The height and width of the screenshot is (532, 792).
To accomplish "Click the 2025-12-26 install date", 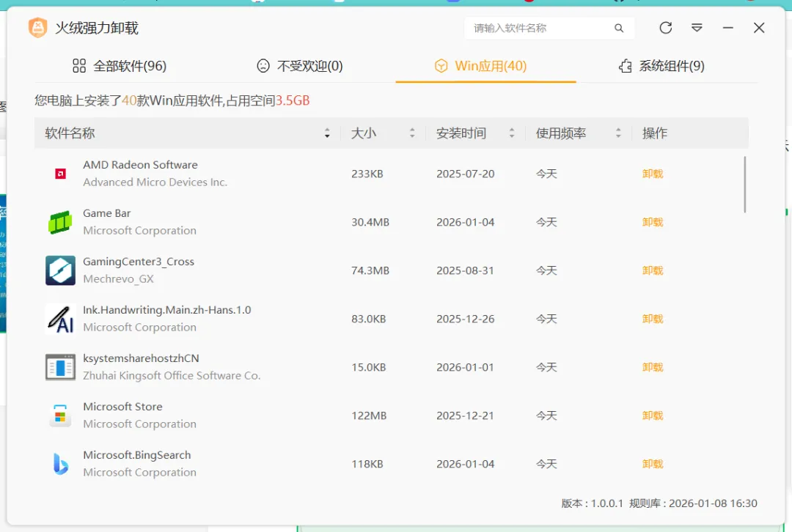I will [x=465, y=319].
